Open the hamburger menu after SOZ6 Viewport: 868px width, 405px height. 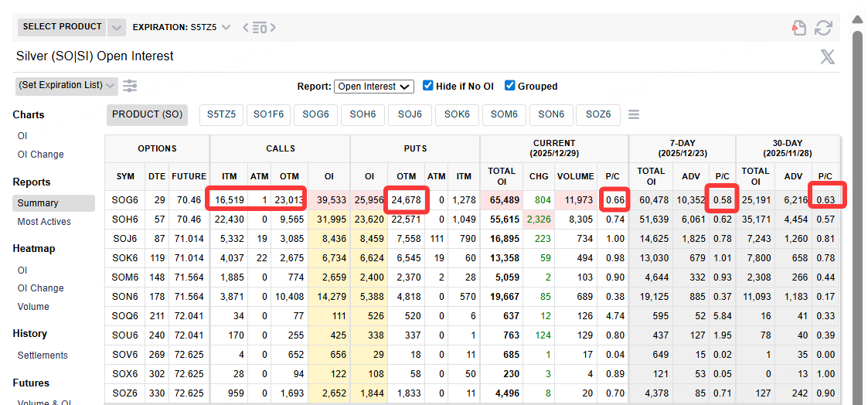634,114
